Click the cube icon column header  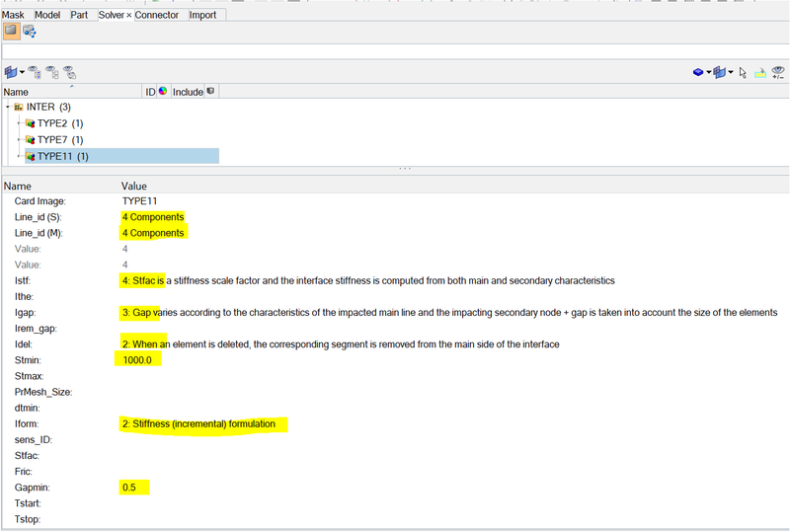[x=210, y=91]
